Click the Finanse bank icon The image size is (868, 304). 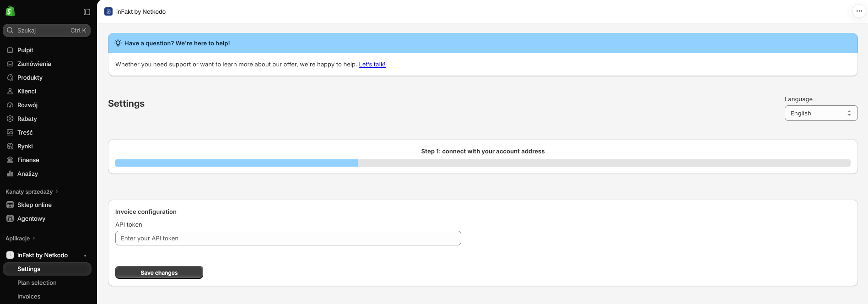coord(10,160)
